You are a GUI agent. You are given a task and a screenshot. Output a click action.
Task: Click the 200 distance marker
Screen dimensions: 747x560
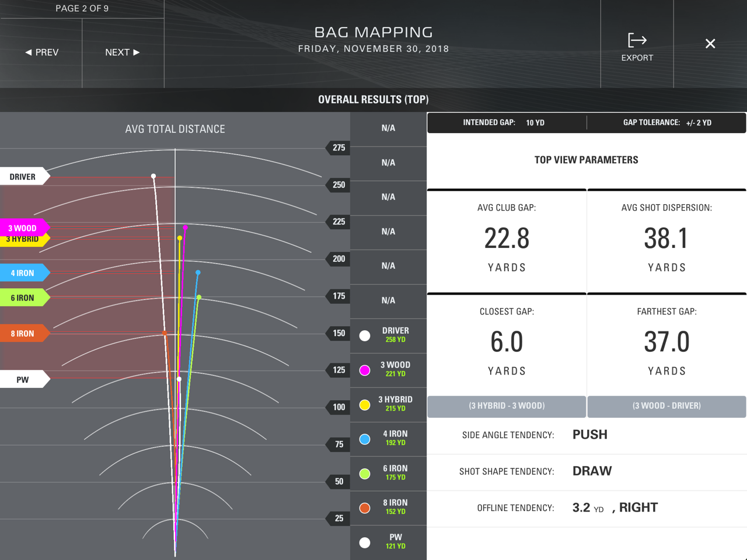(338, 259)
